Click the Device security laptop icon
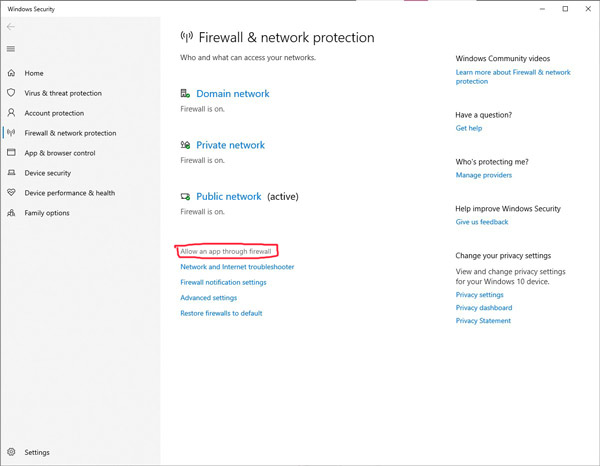 click(11, 173)
